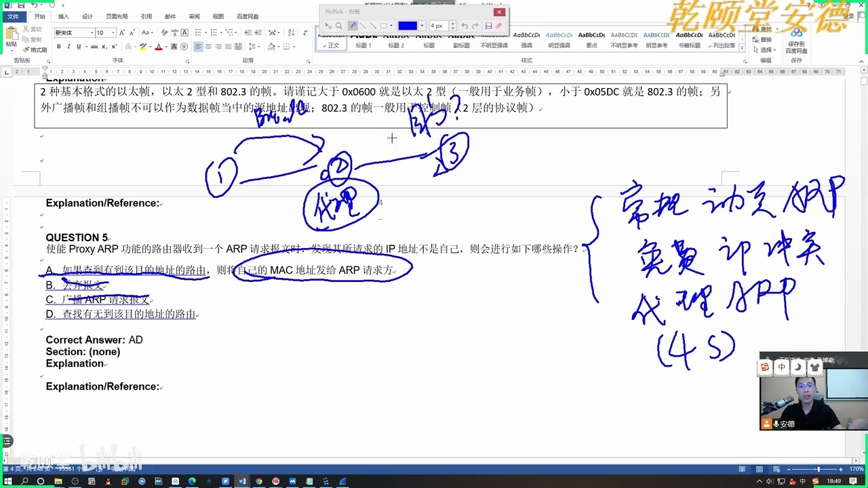Toggle underline formatting
Viewport: 868px width, 488px height.
pos(79,47)
